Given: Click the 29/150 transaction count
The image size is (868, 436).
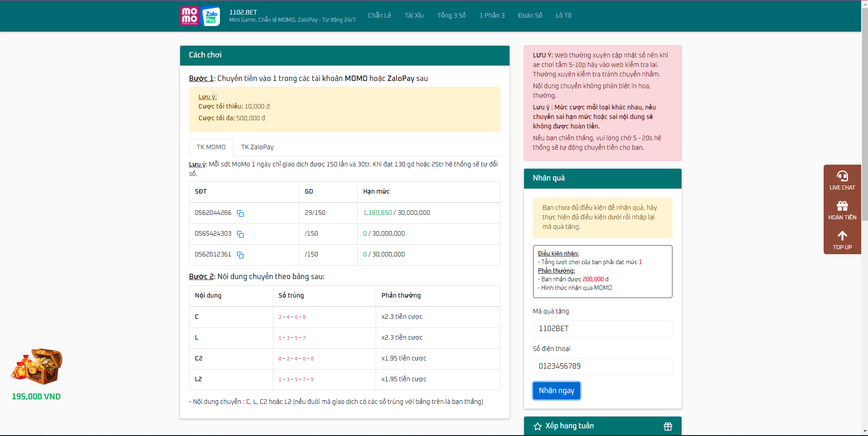Looking at the screenshot, I should click(x=315, y=213).
